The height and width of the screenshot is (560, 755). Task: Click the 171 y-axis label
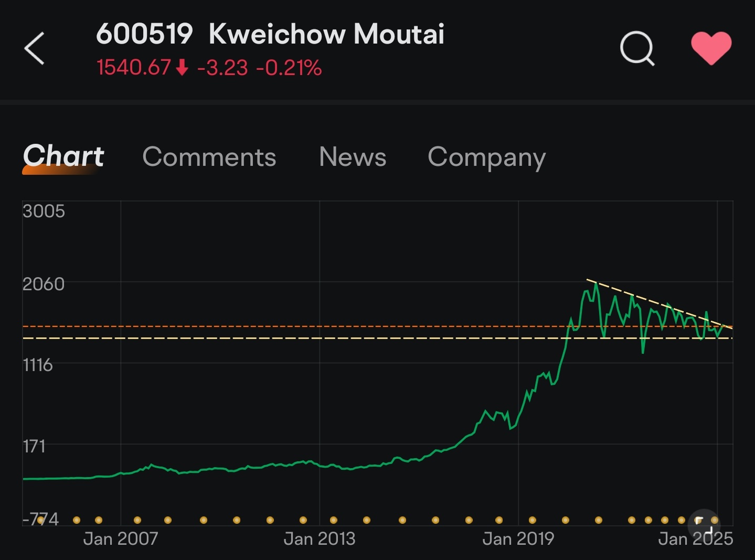(34, 447)
